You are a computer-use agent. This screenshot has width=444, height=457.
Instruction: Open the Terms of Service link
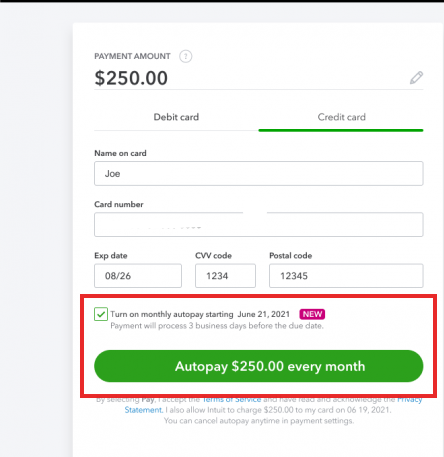(232, 399)
